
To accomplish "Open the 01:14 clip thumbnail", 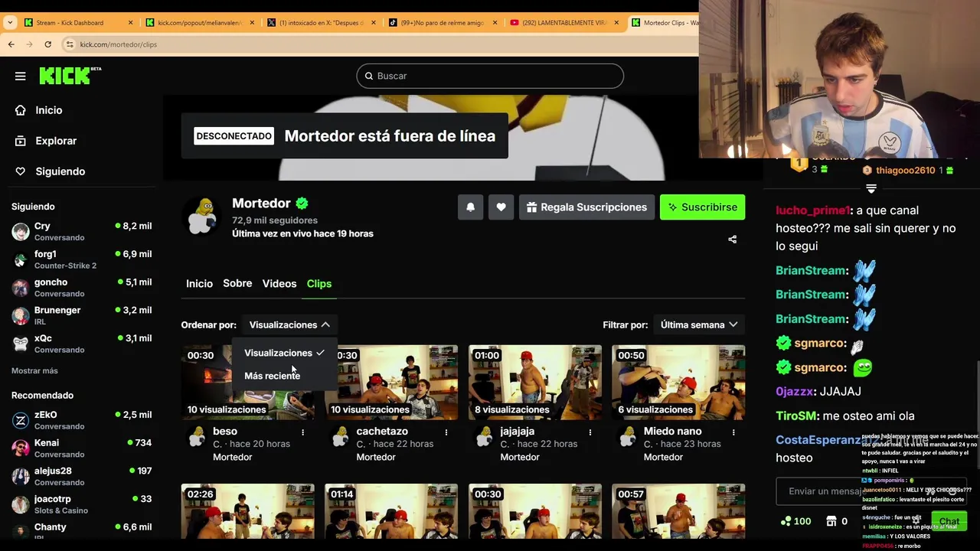I will [x=391, y=511].
